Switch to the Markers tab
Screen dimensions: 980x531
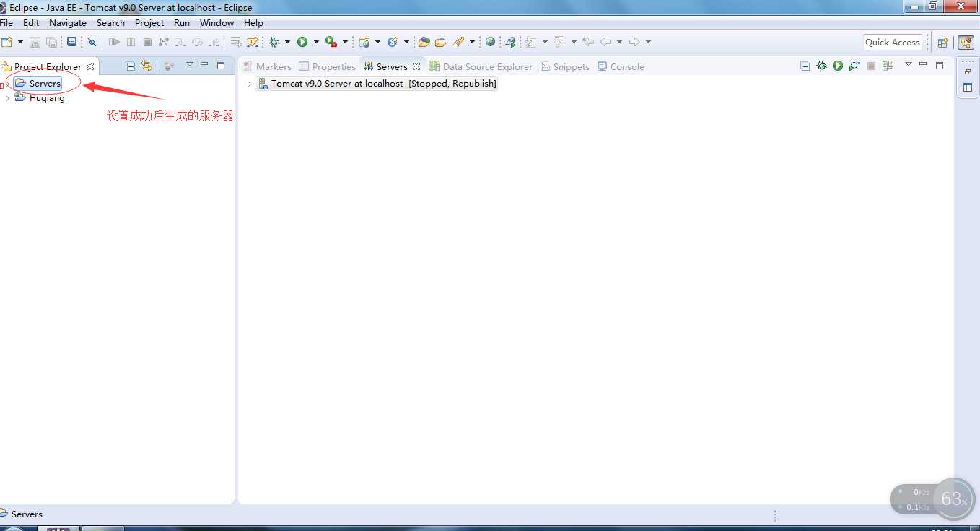click(266, 66)
